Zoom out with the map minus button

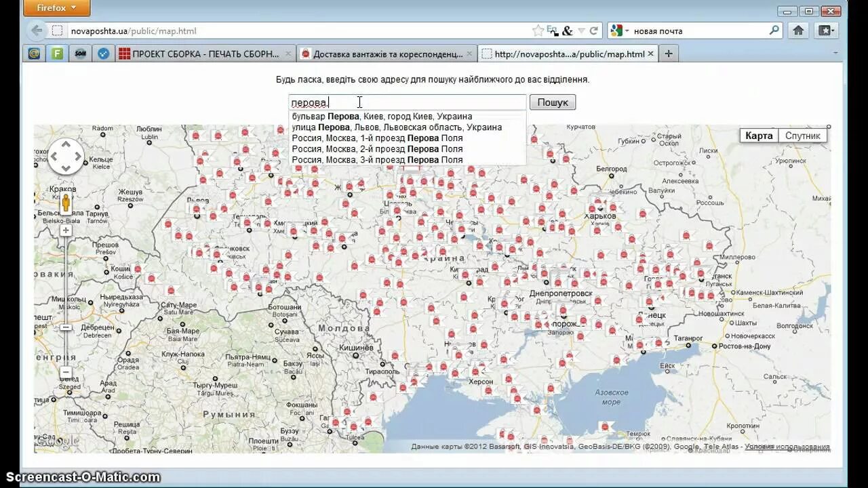66,372
